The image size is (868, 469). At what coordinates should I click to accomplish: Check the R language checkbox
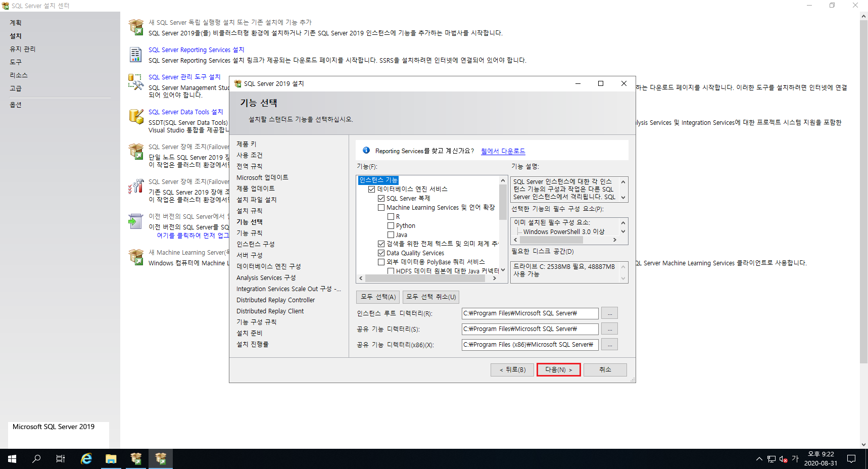pos(391,216)
